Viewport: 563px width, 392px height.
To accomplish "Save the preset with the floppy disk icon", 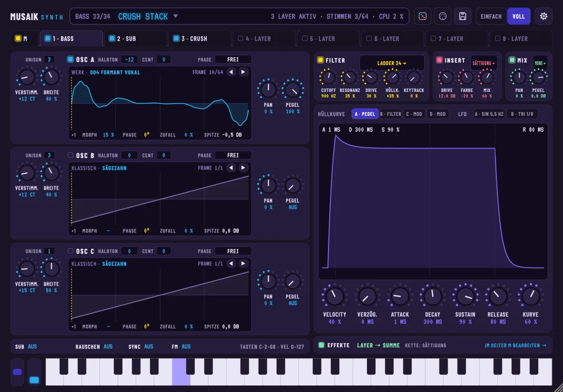I will (463, 16).
